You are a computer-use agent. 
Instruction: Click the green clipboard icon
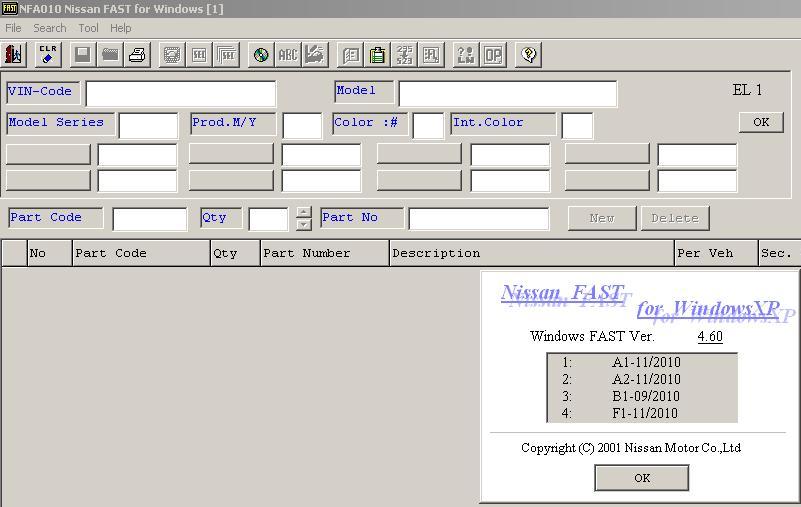(378, 54)
